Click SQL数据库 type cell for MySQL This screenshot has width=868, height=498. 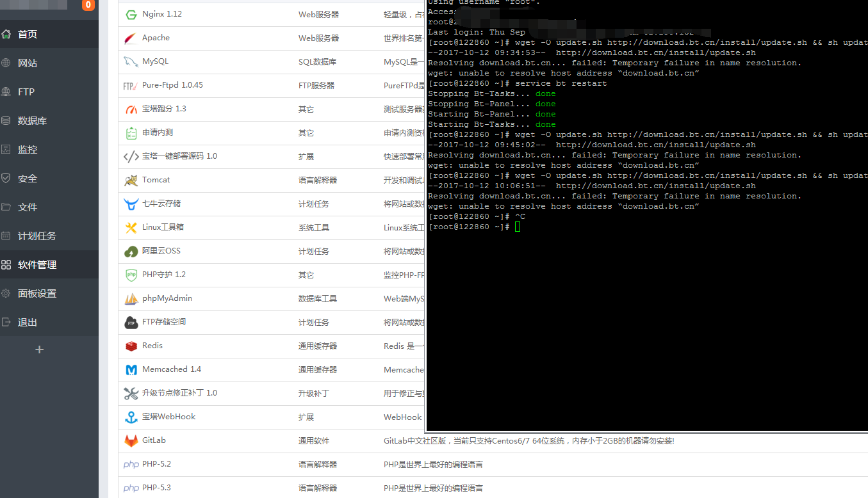click(x=317, y=62)
